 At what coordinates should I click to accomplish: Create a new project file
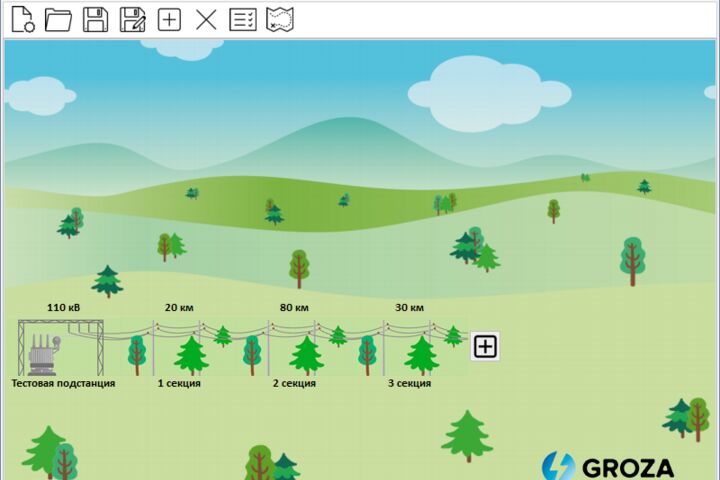pos(22,20)
